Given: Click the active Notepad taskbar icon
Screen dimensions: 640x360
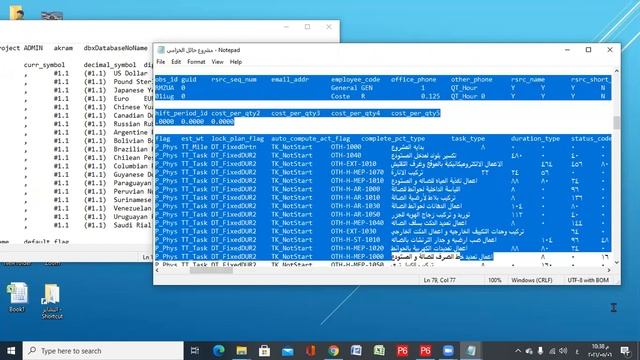Looking at the screenshot, I should pos(471,351).
